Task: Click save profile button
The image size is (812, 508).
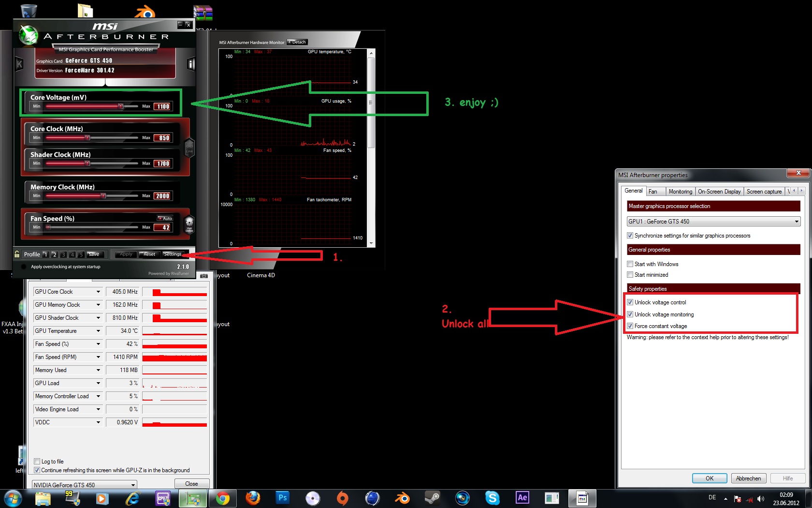Action: (x=94, y=254)
